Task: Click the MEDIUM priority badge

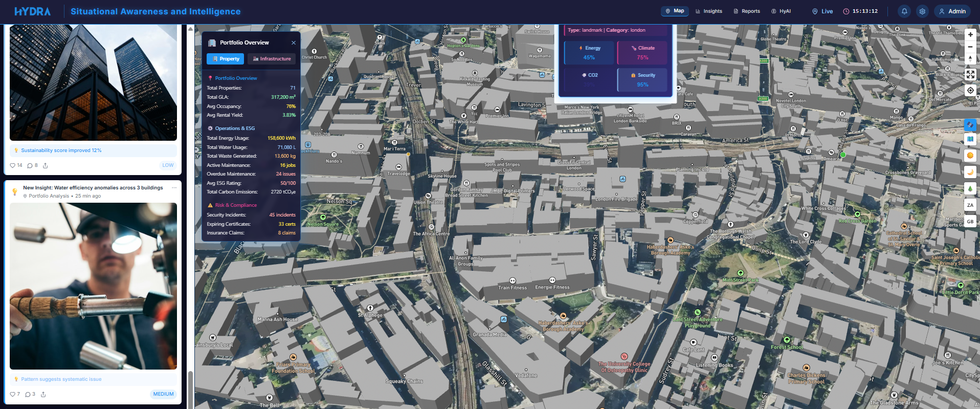Action: 163,394
